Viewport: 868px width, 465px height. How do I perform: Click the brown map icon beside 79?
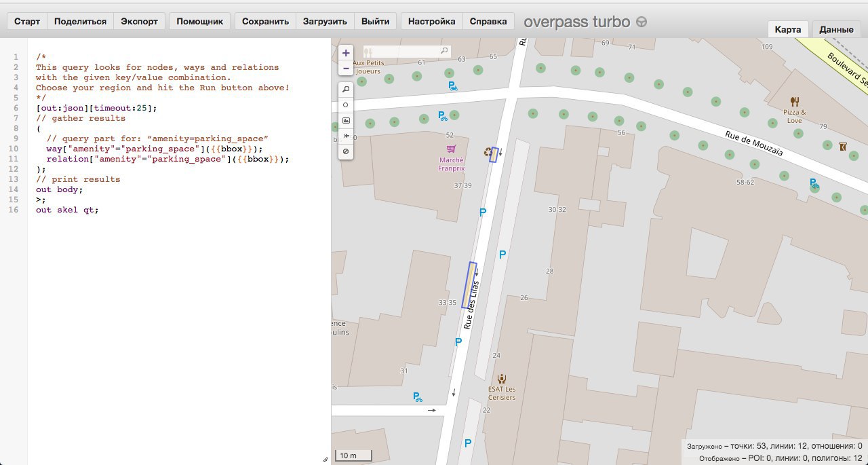point(843,146)
